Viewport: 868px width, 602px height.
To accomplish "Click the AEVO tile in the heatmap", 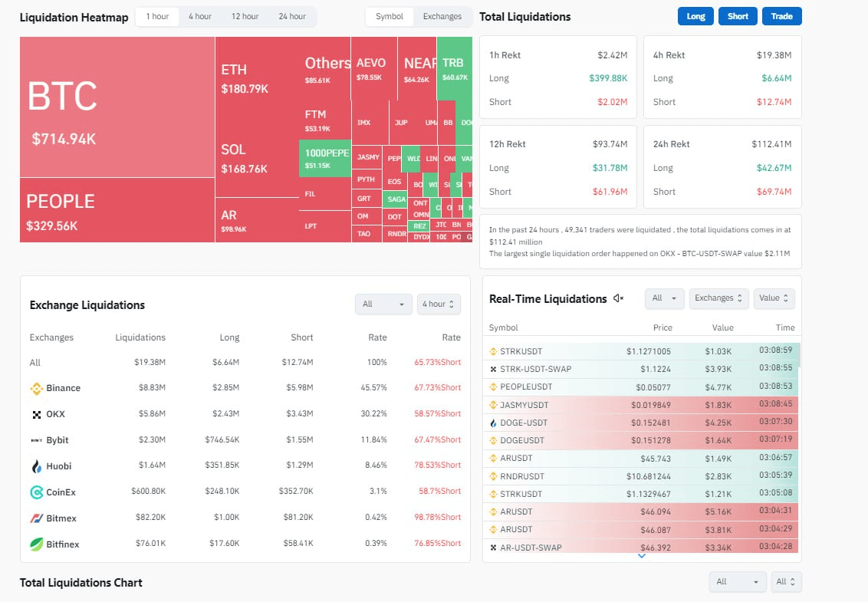I will coord(374,69).
